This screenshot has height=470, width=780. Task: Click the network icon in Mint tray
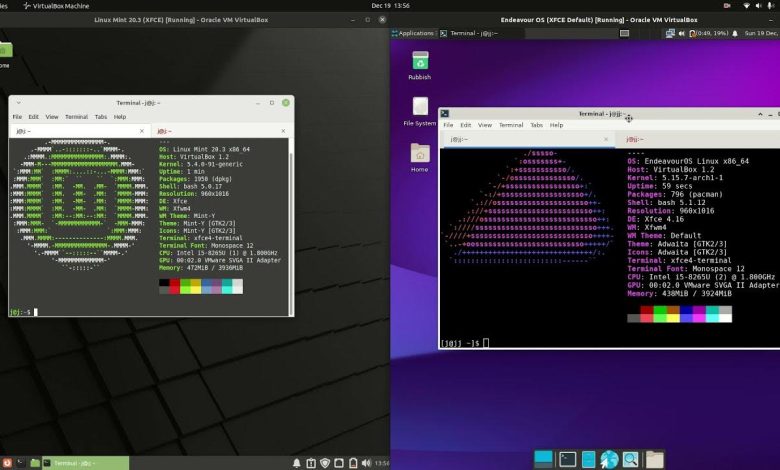(x=339, y=463)
